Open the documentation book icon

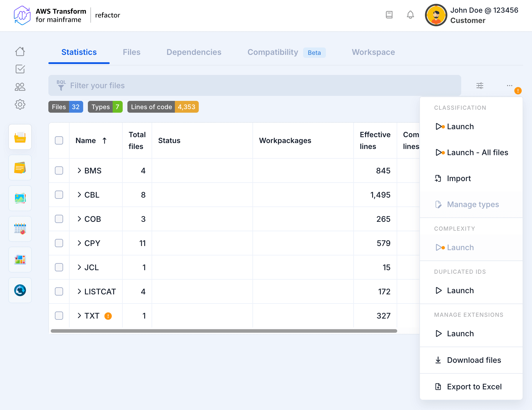click(x=389, y=15)
